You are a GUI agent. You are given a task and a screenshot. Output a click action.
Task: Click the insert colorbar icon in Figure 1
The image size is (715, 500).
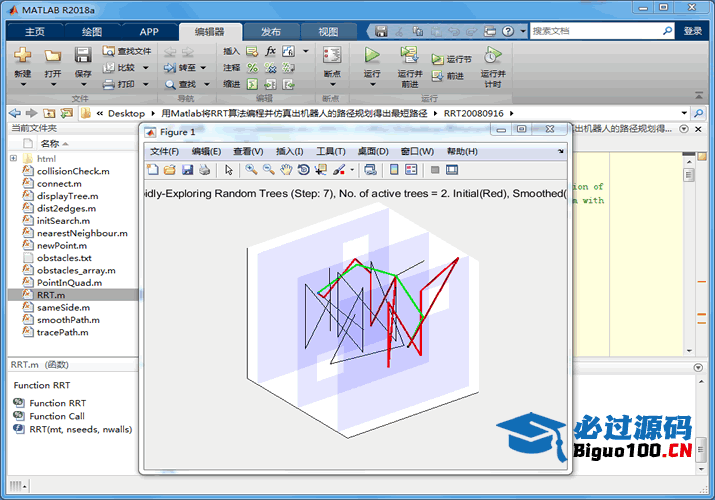click(x=394, y=170)
